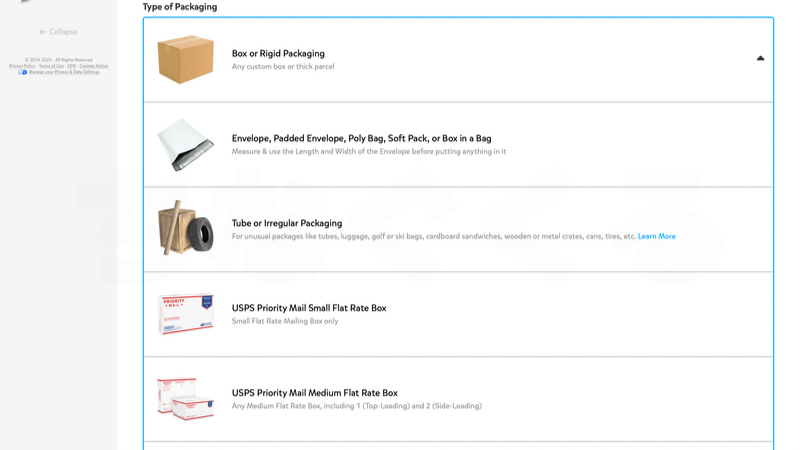Open the Cookies Notice link
The width and height of the screenshot is (800, 450).
coord(94,66)
